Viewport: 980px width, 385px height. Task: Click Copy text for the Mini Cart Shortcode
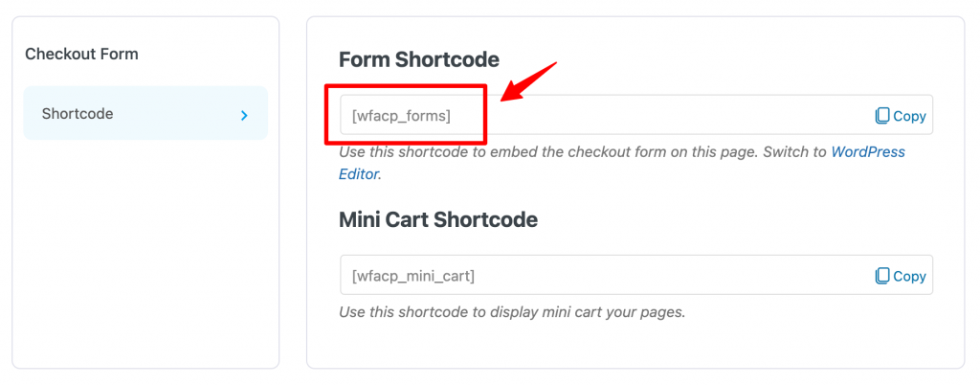(909, 276)
